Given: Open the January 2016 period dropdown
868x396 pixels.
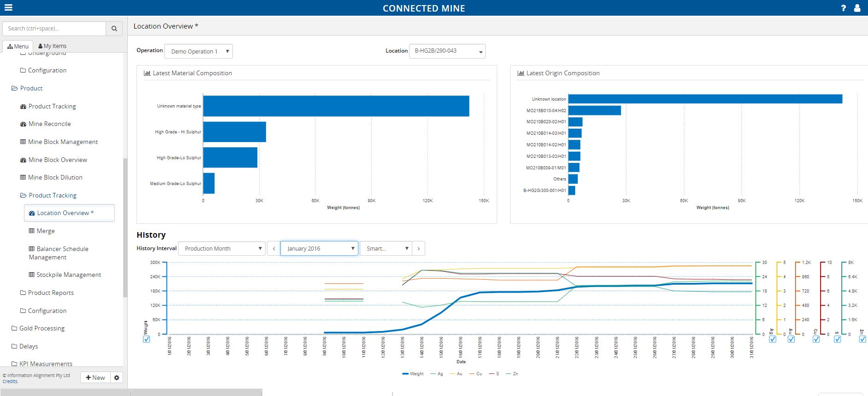Looking at the screenshot, I should [x=319, y=248].
